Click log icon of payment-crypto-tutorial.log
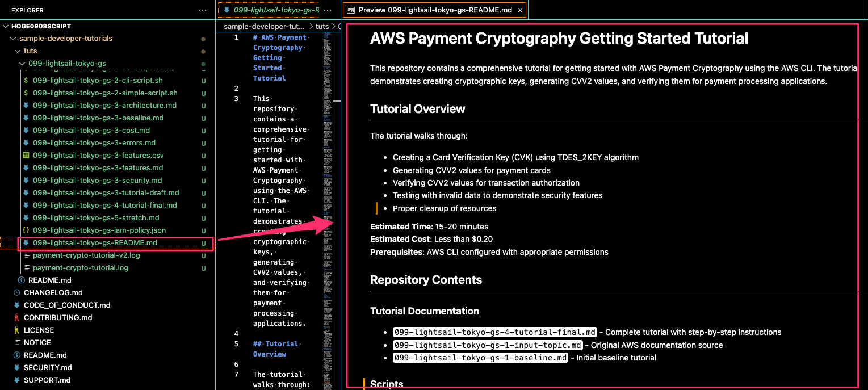Viewport: 868px width, 390px height. coord(26,268)
